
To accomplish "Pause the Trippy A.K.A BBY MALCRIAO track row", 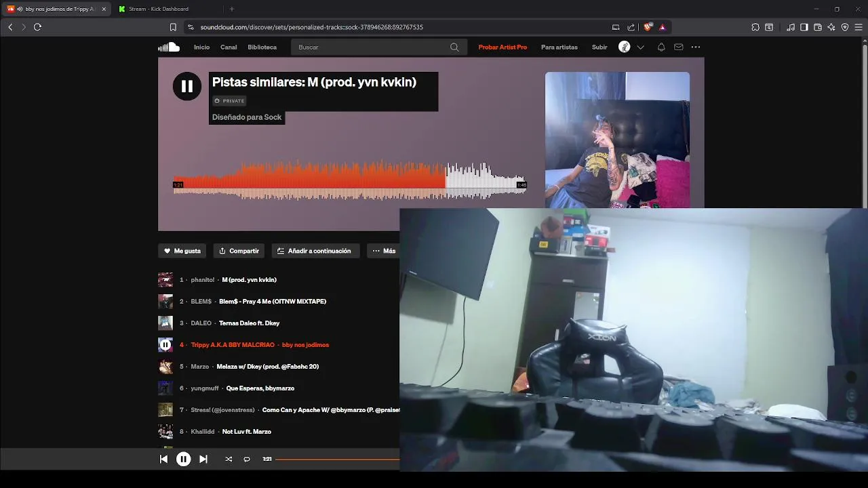I will tap(165, 344).
